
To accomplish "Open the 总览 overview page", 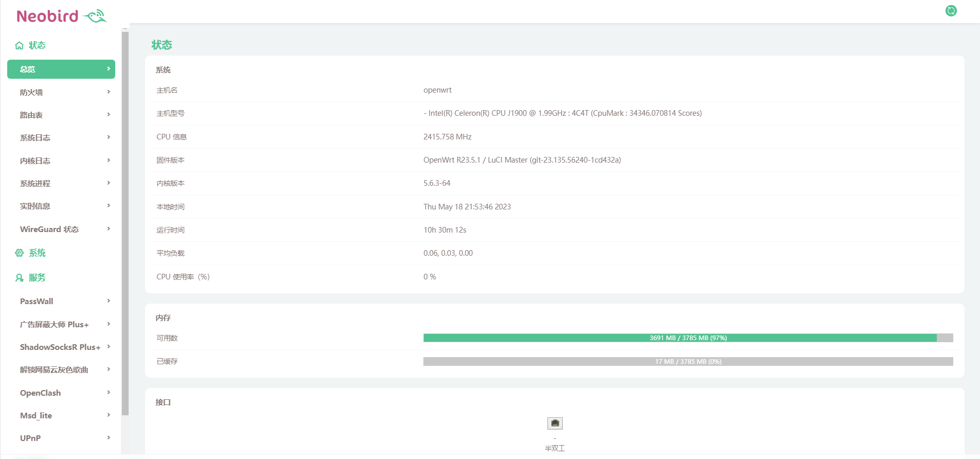I will point(61,69).
